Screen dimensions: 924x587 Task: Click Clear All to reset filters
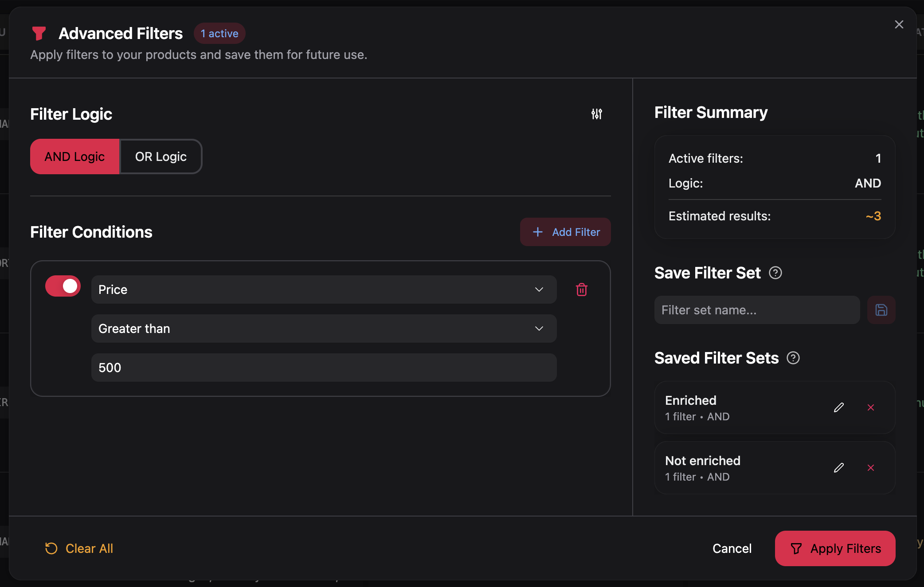[x=79, y=548]
